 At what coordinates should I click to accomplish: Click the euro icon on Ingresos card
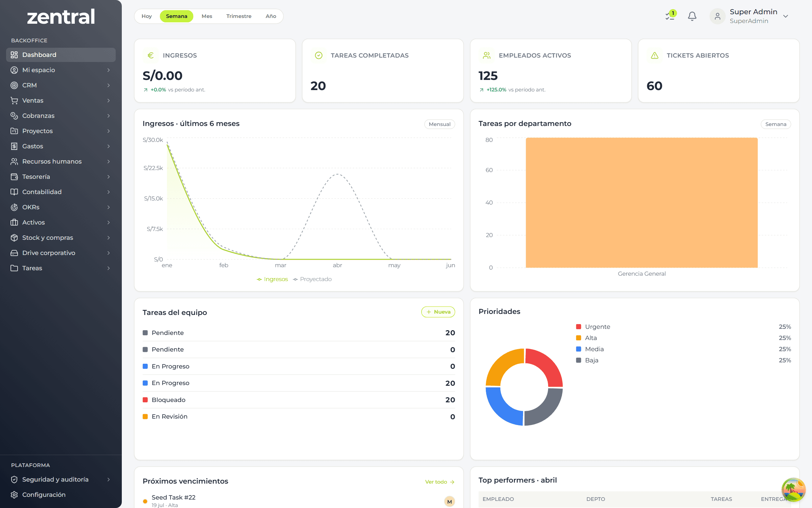(x=151, y=55)
